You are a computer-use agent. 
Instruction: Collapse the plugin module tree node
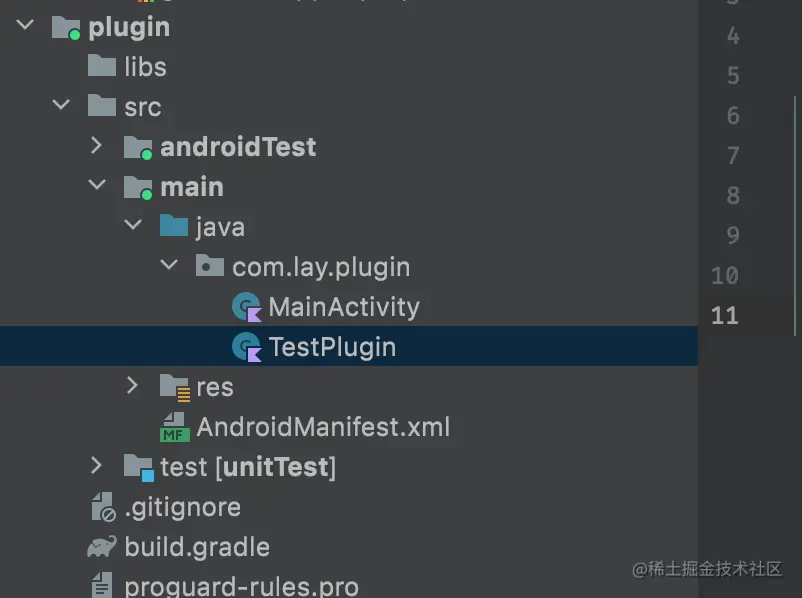click(25, 27)
